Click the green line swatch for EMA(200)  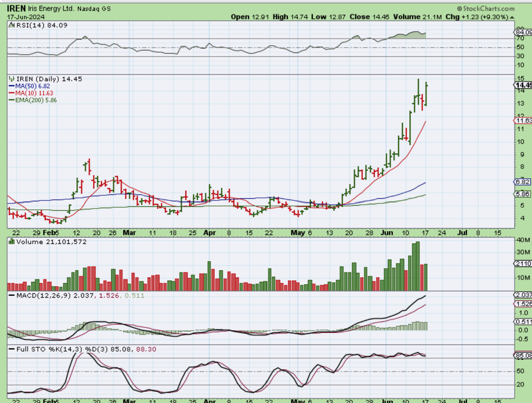pyautogui.click(x=12, y=100)
